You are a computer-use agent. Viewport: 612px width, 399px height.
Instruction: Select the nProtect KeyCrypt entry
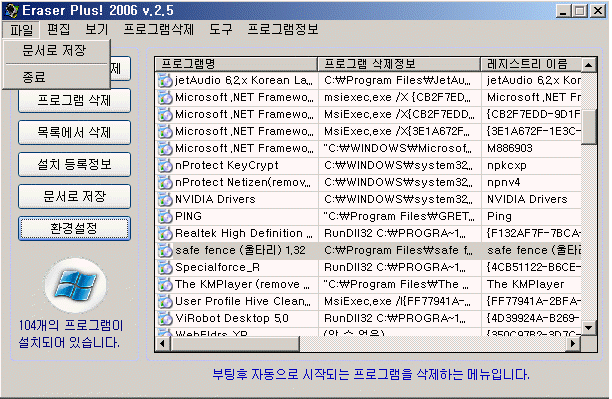click(227, 166)
